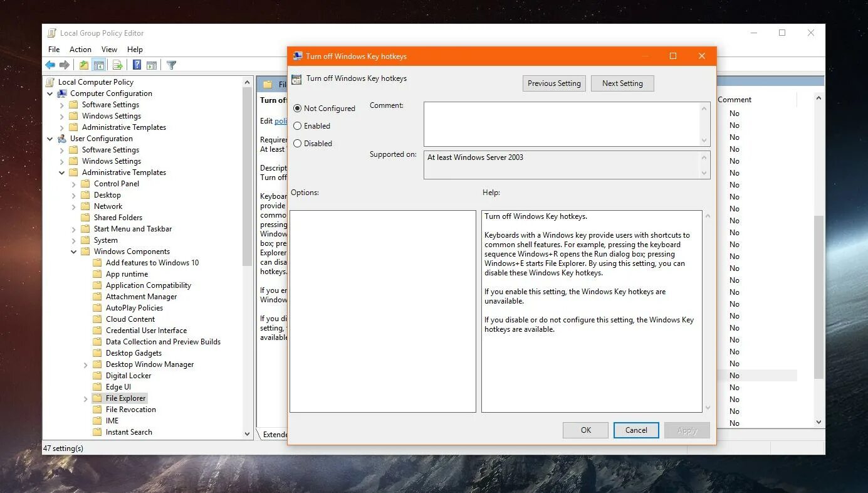Click the Show/Hide Action Pane icon
This screenshot has height=493, width=868.
click(x=152, y=65)
